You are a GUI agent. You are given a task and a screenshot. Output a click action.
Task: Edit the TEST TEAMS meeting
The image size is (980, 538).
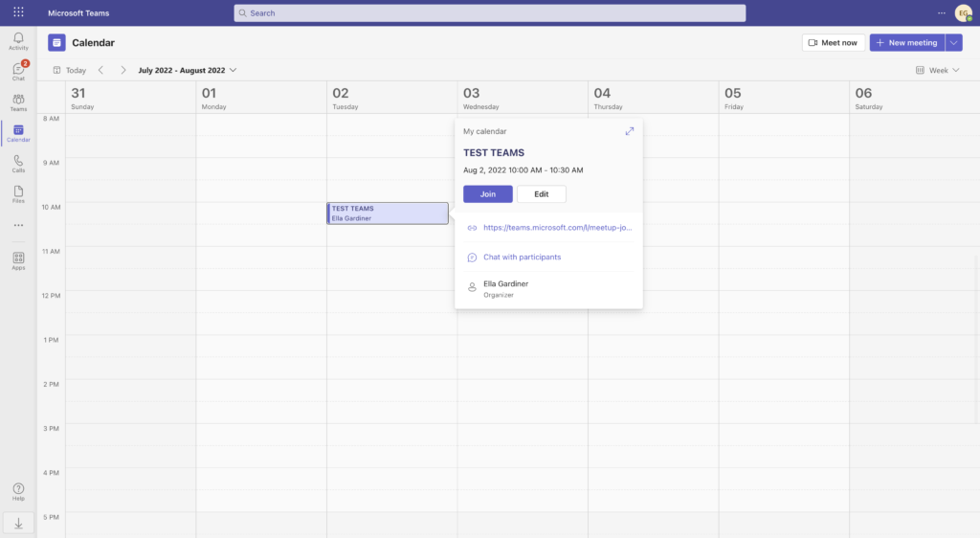[542, 193]
